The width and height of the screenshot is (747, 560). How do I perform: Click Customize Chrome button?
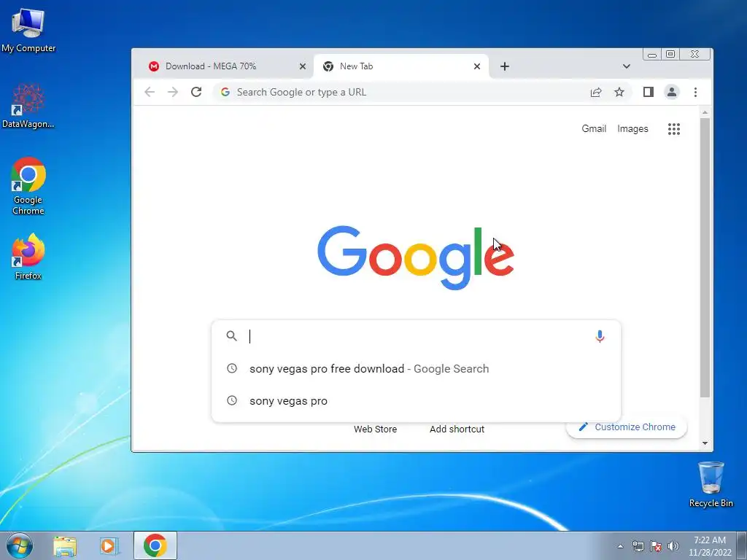(x=627, y=427)
